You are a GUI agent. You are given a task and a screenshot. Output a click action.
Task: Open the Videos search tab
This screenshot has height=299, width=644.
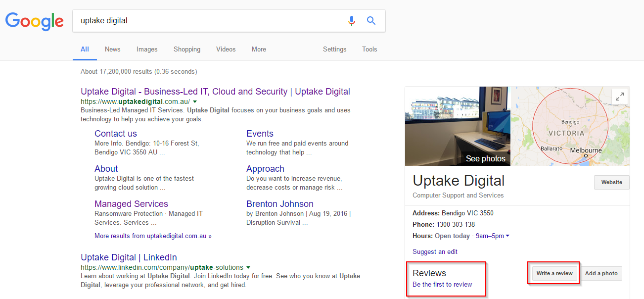point(226,50)
